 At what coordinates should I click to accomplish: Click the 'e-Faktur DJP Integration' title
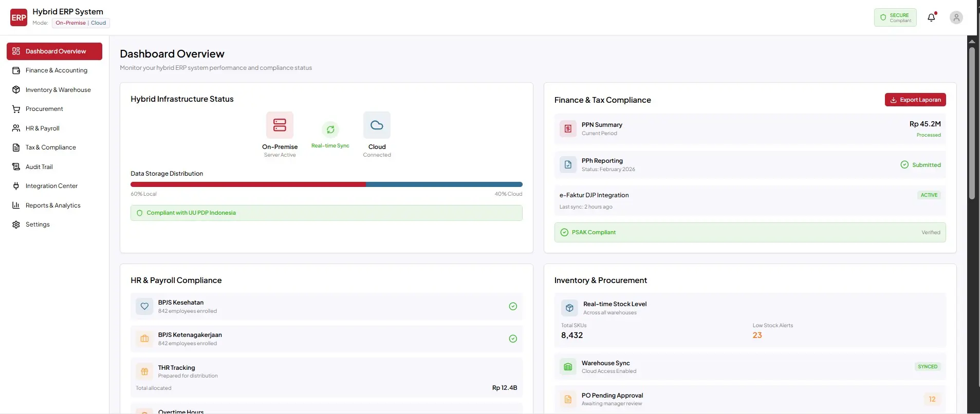594,195
